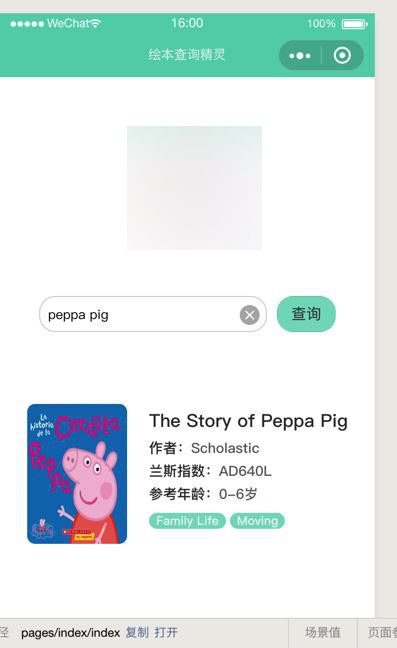Focus the peppa pig search input field
Screen dimensions: 397x648
tap(143, 314)
